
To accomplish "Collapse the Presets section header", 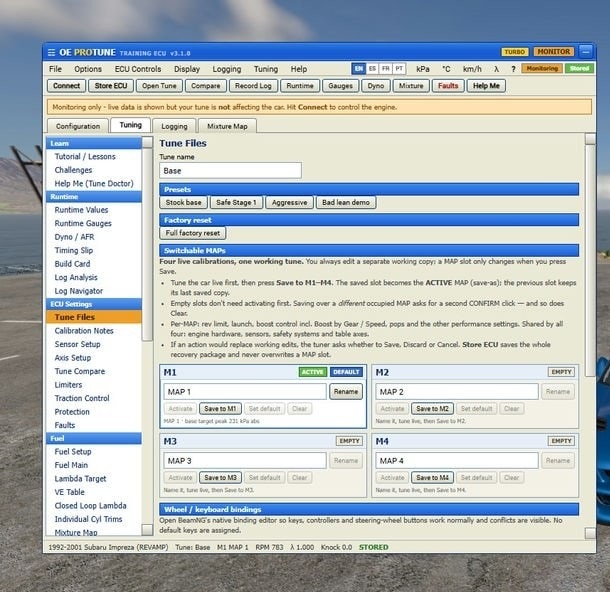I will (x=369, y=189).
